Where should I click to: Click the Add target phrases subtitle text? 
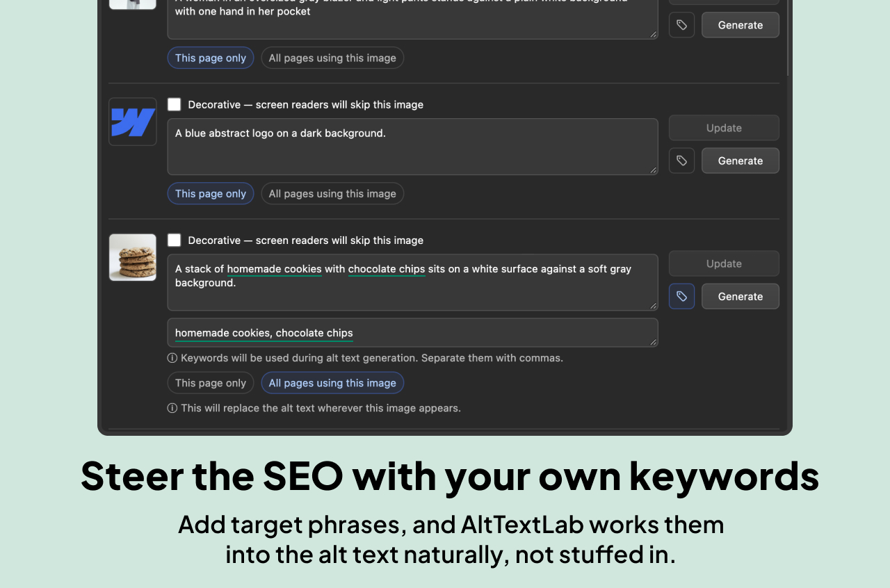[x=451, y=539]
